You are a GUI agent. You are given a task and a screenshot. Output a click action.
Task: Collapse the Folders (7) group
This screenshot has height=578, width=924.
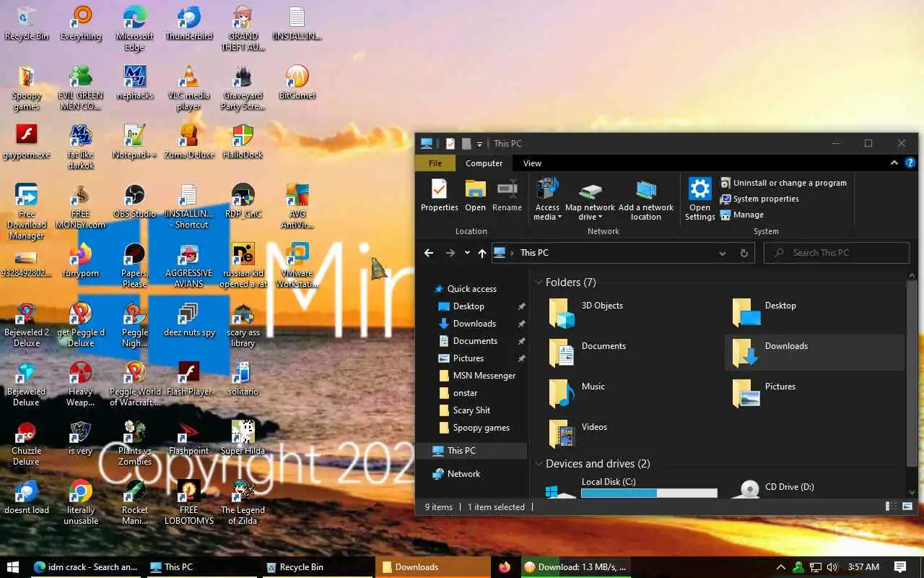pyautogui.click(x=539, y=282)
